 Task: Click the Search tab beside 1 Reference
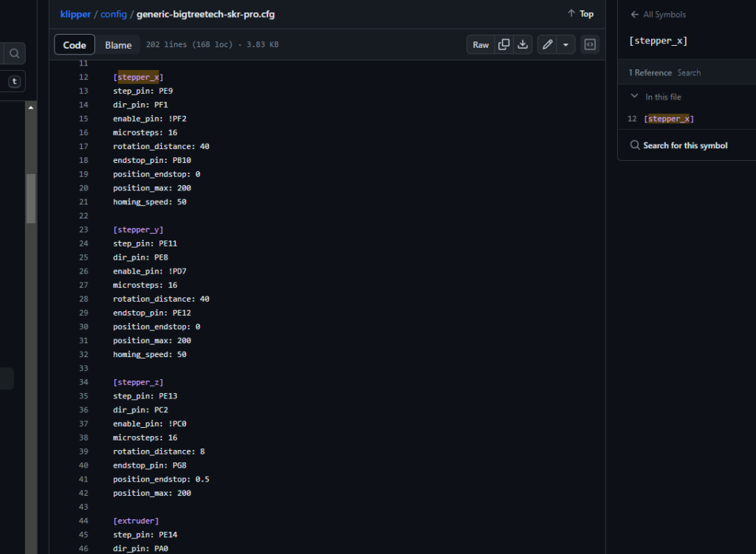(x=689, y=73)
